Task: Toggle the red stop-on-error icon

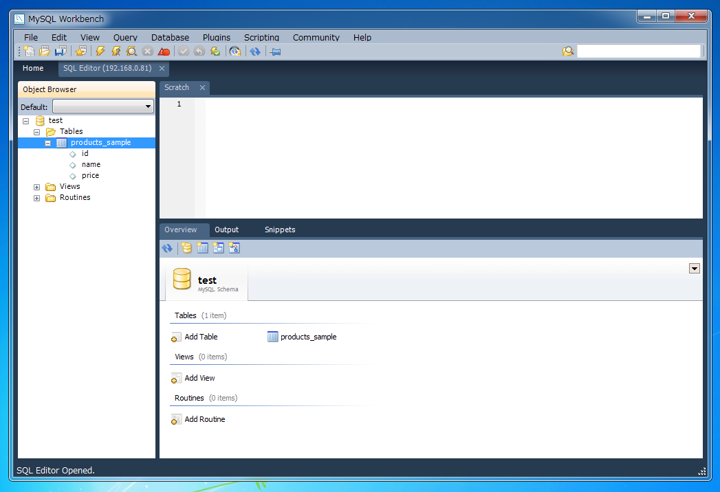Action: (x=163, y=51)
